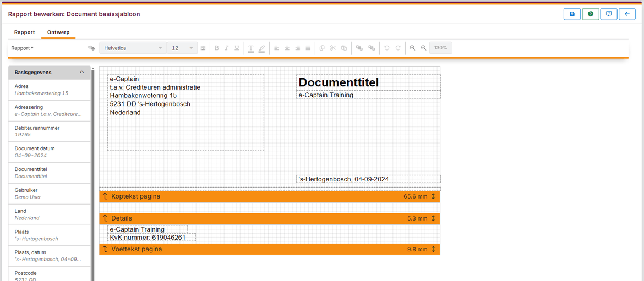Click the copy icon
This screenshot has height=281, width=644.
point(322,48)
